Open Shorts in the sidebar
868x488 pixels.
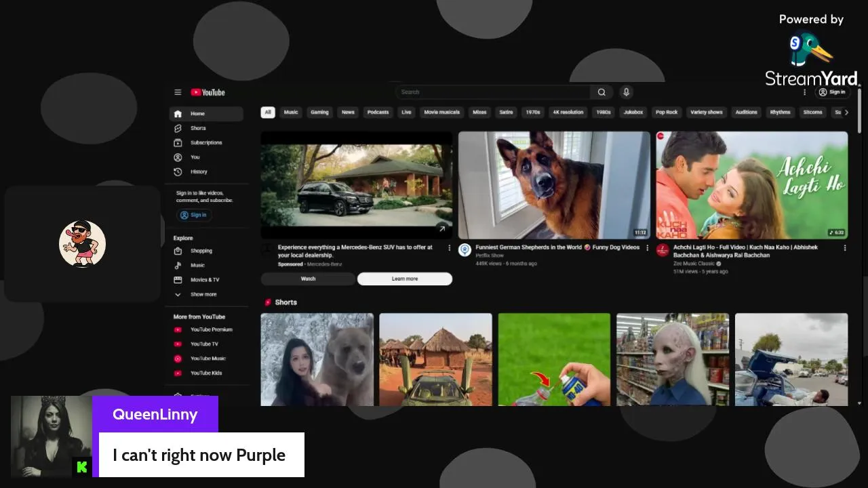click(x=206, y=128)
